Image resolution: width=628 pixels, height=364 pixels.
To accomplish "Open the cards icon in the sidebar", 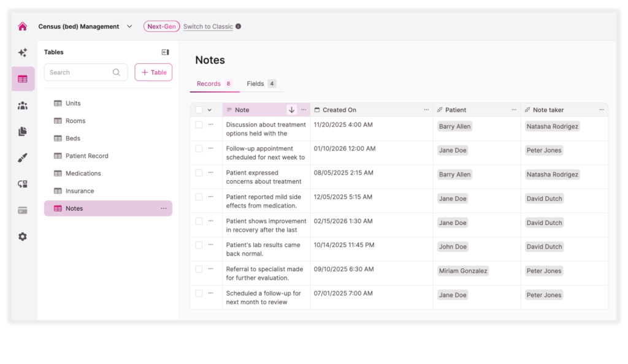I will pyautogui.click(x=23, y=210).
